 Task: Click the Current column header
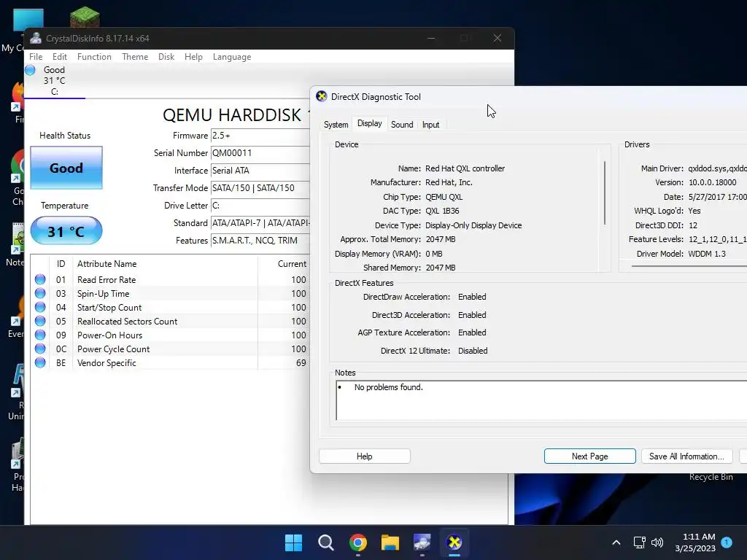pos(284,264)
